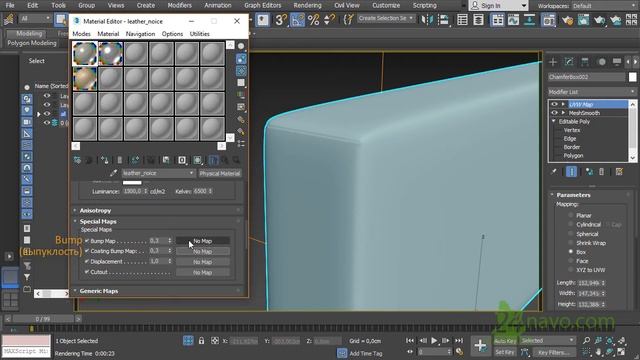Open the Modify command panel tab

[x=569, y=62]
